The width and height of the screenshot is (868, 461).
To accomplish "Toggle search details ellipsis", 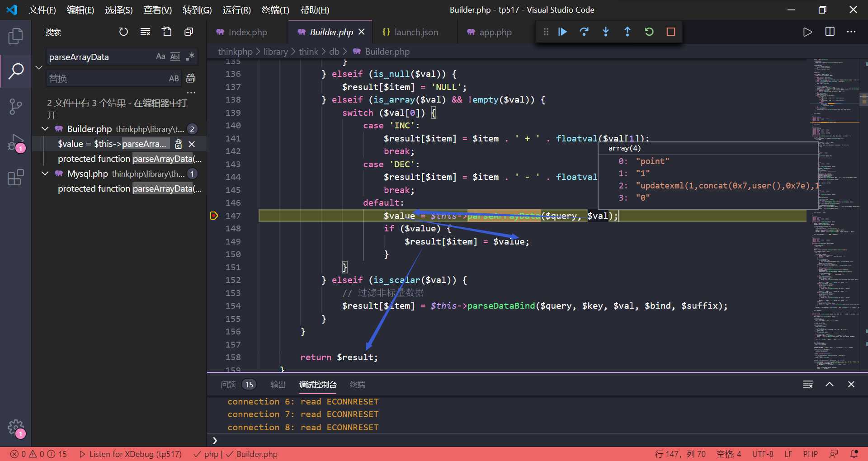I will (x=191, y=93).
